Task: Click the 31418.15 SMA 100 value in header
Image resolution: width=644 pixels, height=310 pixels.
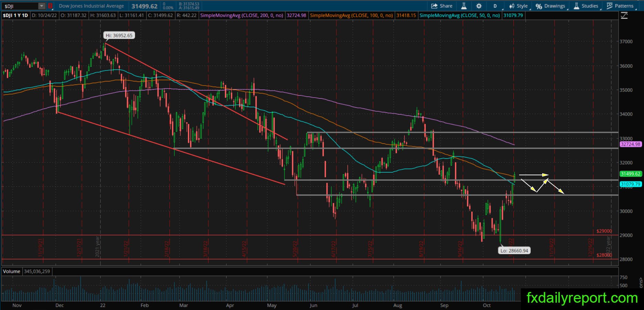Action: 406,15
